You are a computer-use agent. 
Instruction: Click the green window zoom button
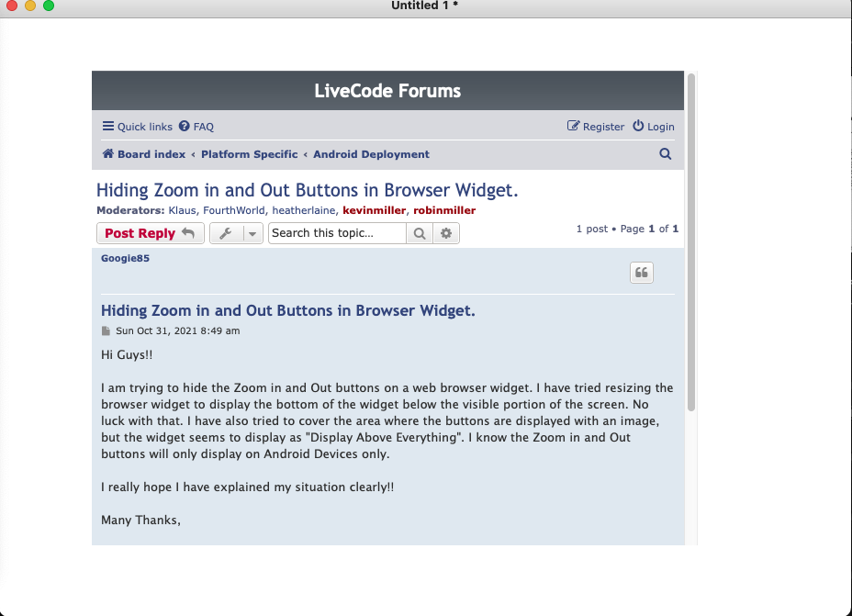click(x=49, y=6)
